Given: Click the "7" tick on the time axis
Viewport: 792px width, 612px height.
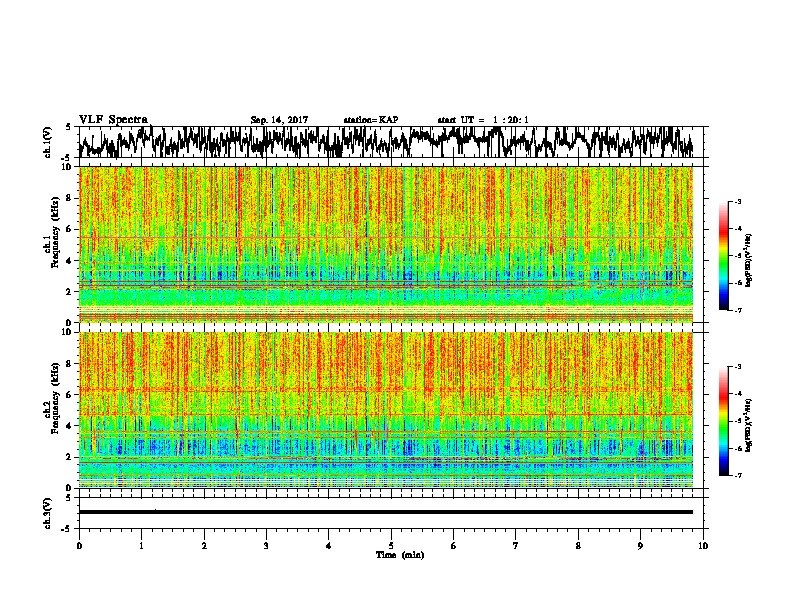Looking at the screenshot, I should (x=516, y=546).
